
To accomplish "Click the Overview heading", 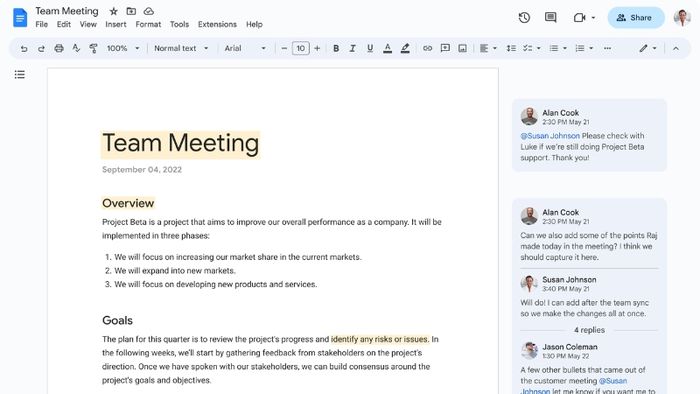I will 128,203.
